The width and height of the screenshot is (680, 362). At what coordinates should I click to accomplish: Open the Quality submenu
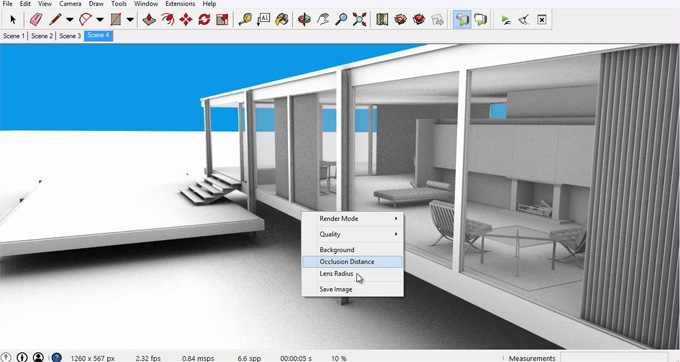point(353,234)
